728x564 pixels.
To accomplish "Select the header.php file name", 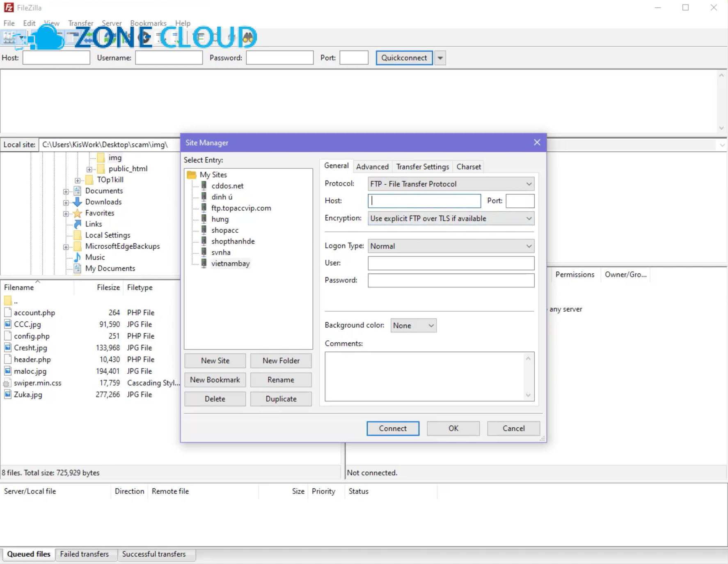I will 32,360.
